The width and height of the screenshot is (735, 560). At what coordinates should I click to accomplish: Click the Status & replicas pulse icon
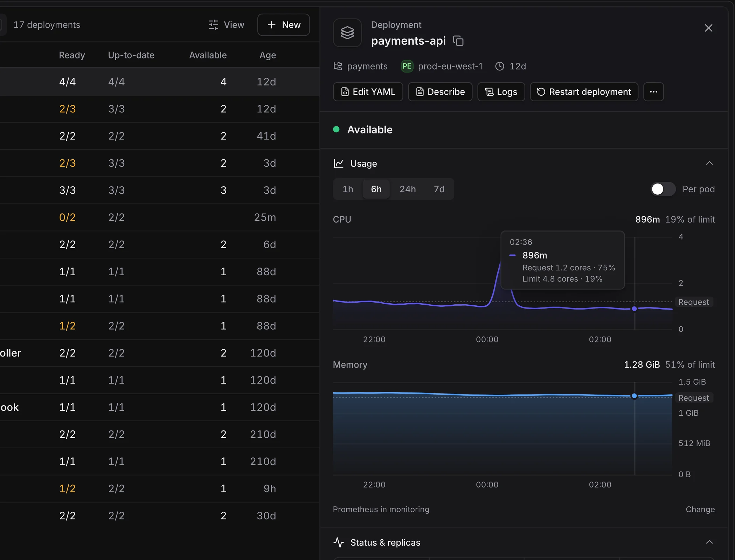339,542
